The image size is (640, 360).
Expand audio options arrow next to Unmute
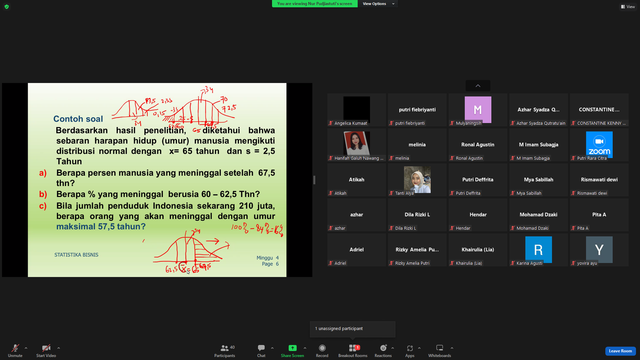tap(26, 348)
